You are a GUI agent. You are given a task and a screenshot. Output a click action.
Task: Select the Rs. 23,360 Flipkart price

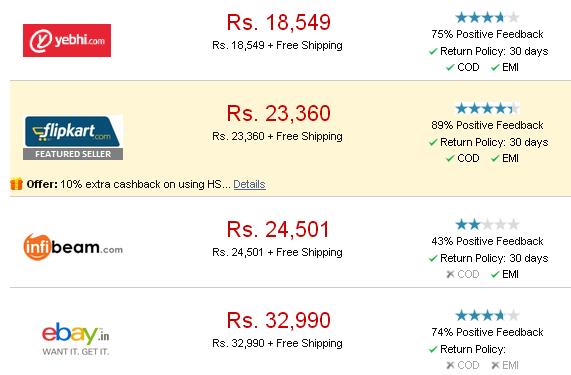[279, 113]
